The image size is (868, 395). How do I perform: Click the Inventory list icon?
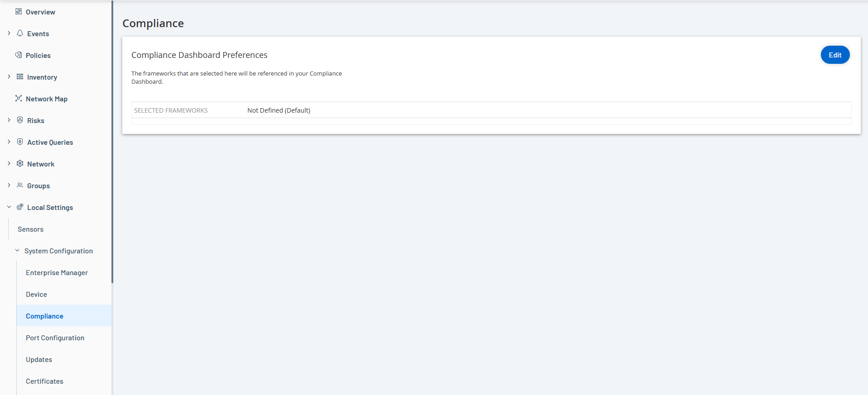[x=20, y=76]
